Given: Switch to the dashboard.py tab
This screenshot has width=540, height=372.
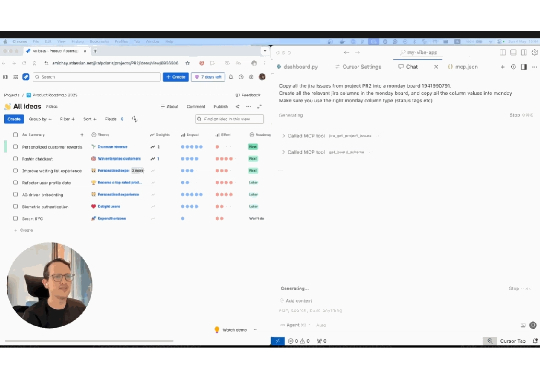Looking at the screenshot, I should point(298,67).
